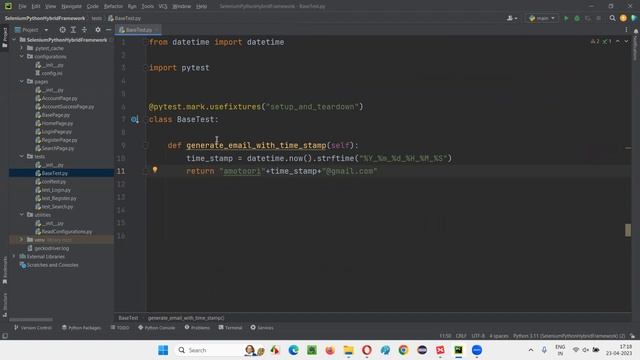This screenshot has width=640, height=360.
Task: Collapse the configurations folder
Action: 22,56
